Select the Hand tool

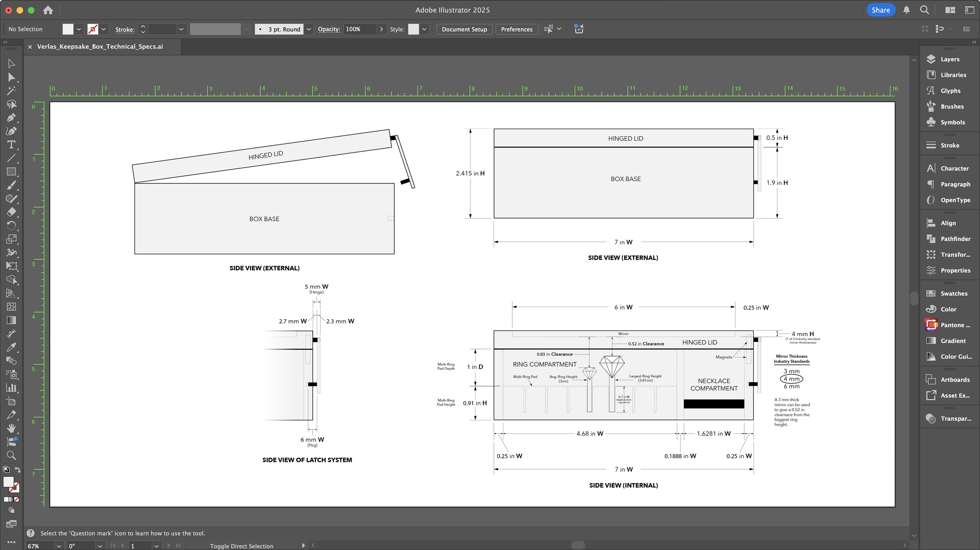click(x=11, y=428)
